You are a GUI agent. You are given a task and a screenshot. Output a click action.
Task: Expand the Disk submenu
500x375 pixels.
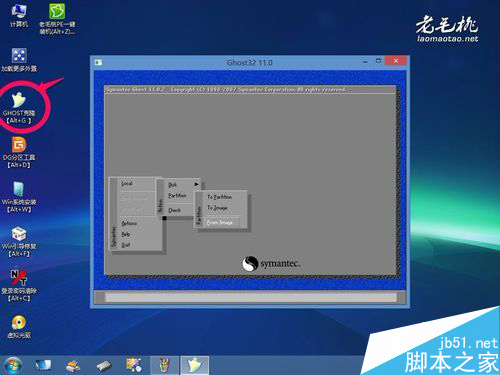pos(183,184)
